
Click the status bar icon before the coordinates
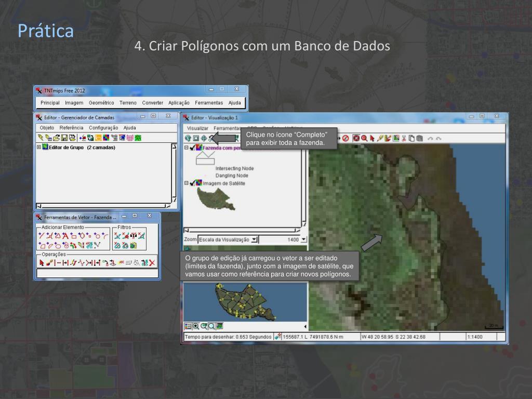point(277,337)
